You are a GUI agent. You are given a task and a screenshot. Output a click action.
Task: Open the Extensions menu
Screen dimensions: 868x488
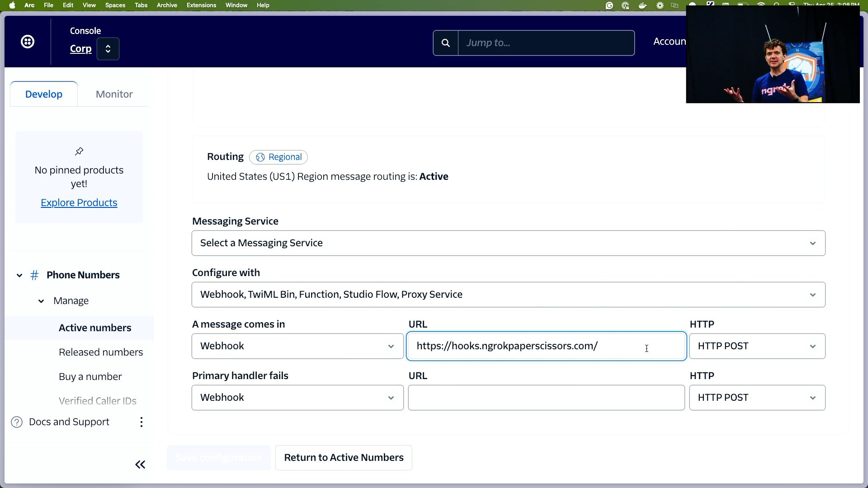201,5
